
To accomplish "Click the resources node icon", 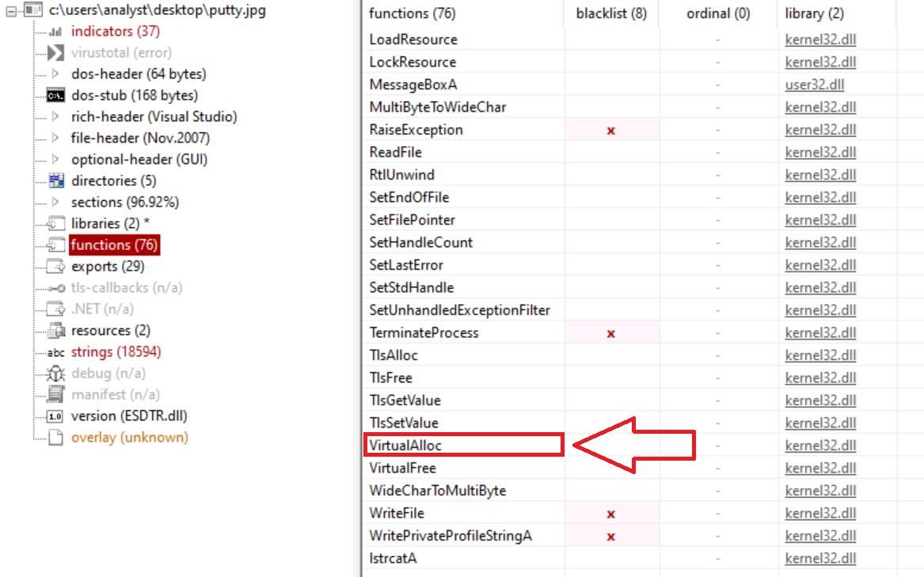I will [x=56, y=331].
